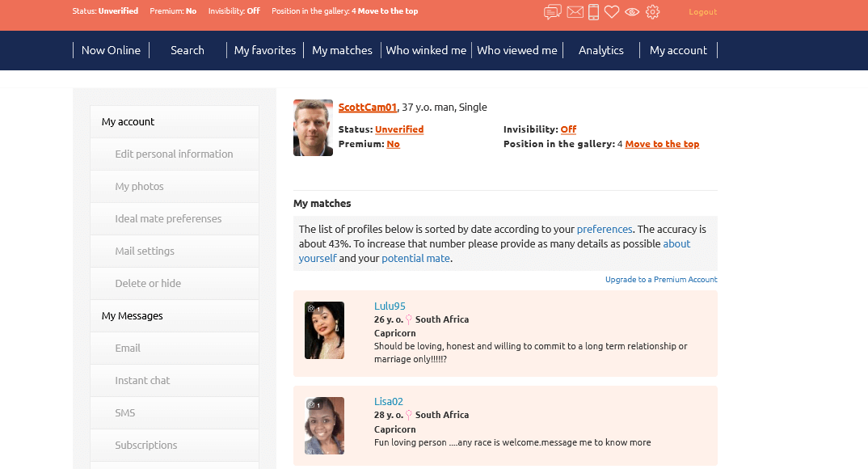
Task: Click 'Move to the top' link beside the profile photo
Action: pos(662,144)
